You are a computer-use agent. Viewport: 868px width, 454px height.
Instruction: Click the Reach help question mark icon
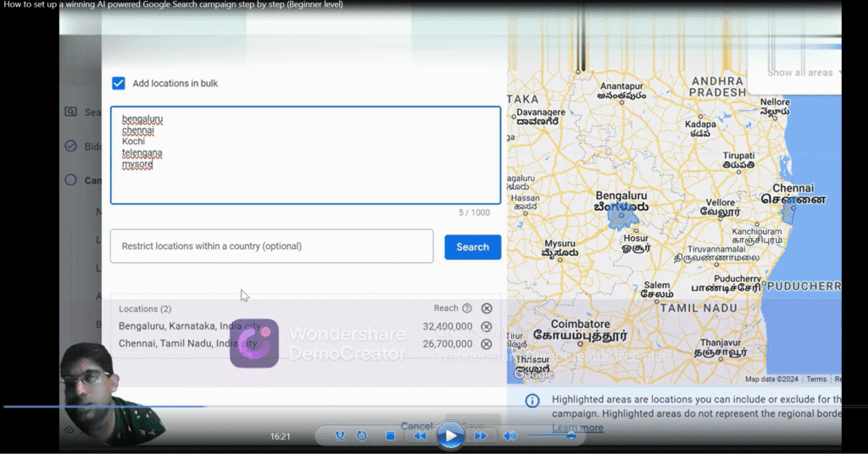click(x=467, y=308)
